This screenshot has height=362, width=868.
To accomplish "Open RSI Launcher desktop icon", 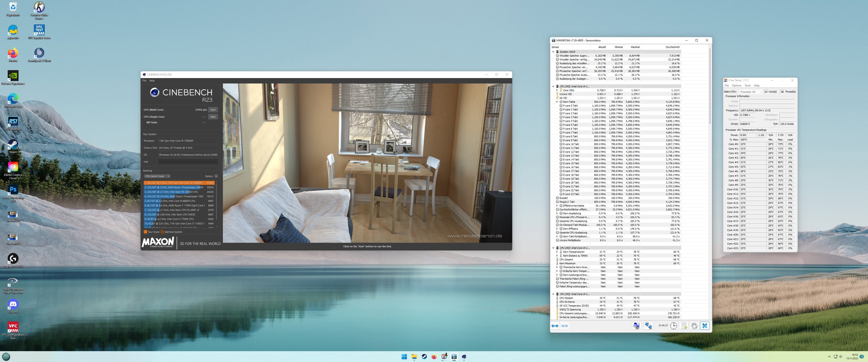I will point(13,124).
